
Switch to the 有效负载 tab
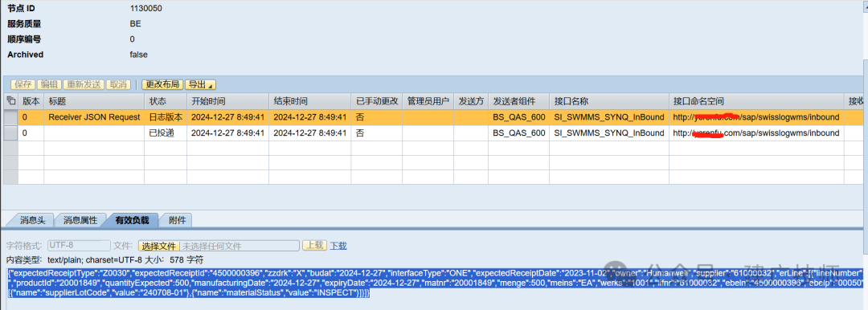pos(132,220)
